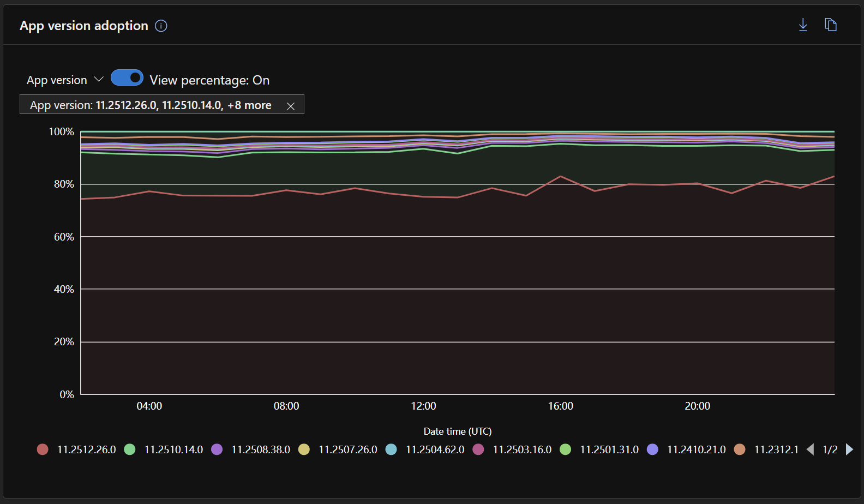The image size is (864, 504).
Task: Open the App version adoption info icon
Action: click(x=161, y=26)
